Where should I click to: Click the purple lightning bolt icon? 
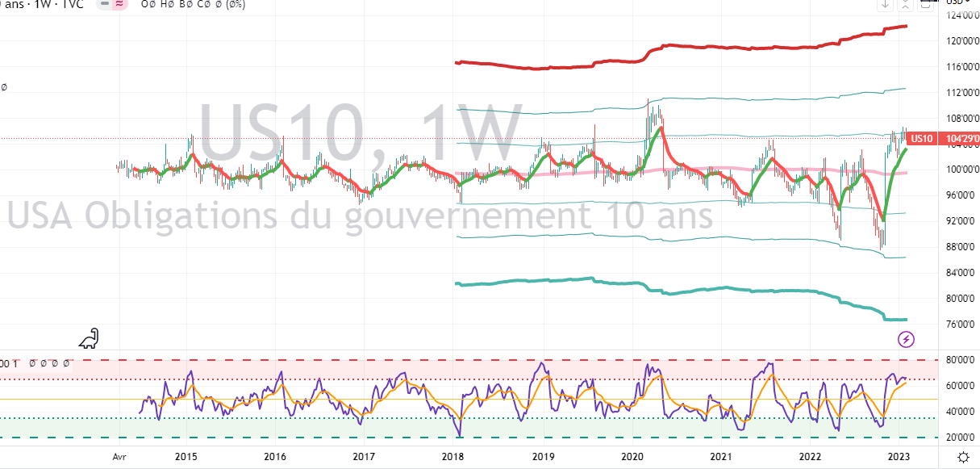[906, 339]
